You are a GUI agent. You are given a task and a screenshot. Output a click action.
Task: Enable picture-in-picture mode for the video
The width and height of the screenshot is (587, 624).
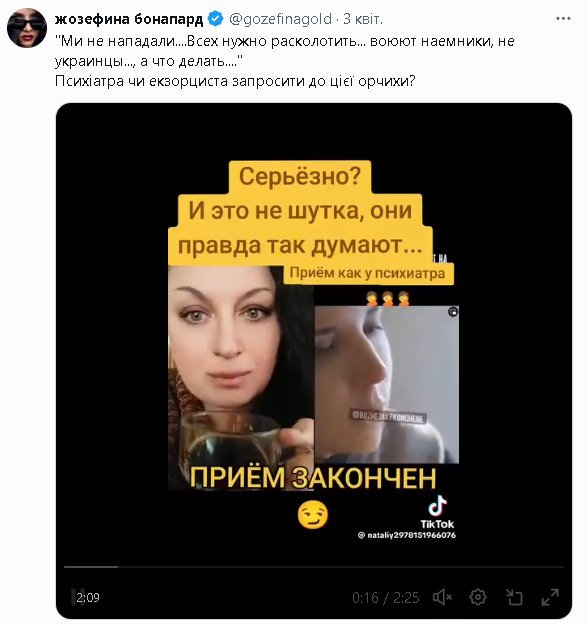click(x=514, y=597)
